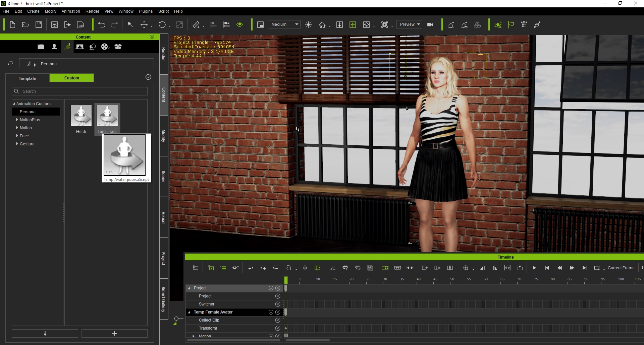
Task: Go back with the content return arrow
Action: coord(10,63)
